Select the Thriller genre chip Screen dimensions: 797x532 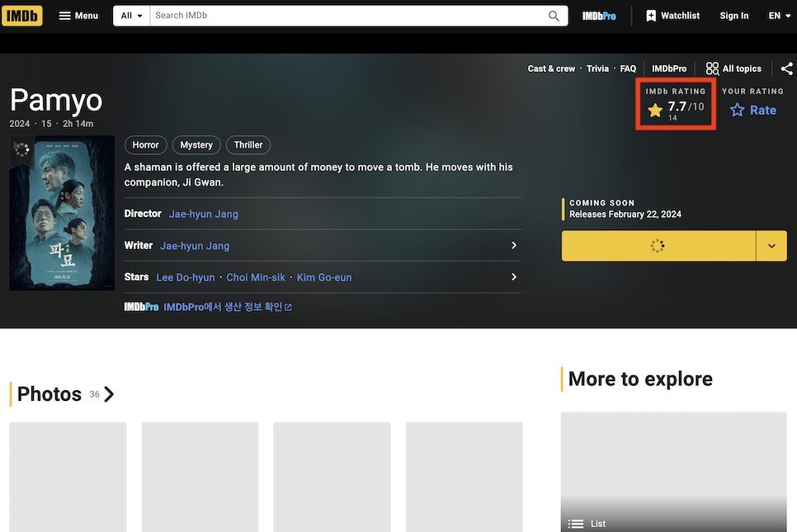point(248,145)
